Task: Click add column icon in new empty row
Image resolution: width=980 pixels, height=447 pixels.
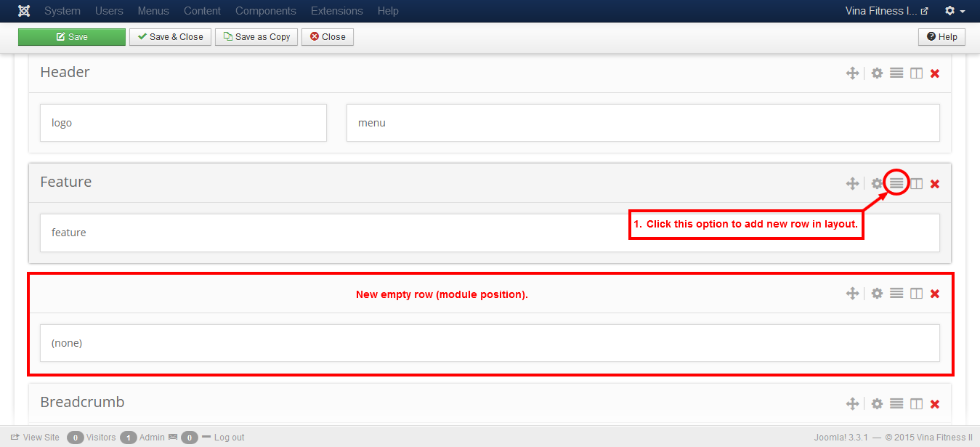Action: (917, 294)
